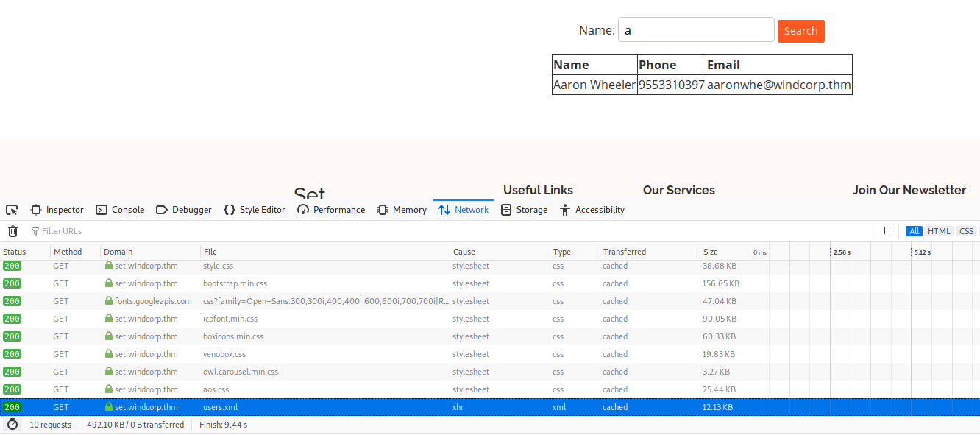Pause network recording
This screenshot has width=980, height=435.
pos(888,231)
